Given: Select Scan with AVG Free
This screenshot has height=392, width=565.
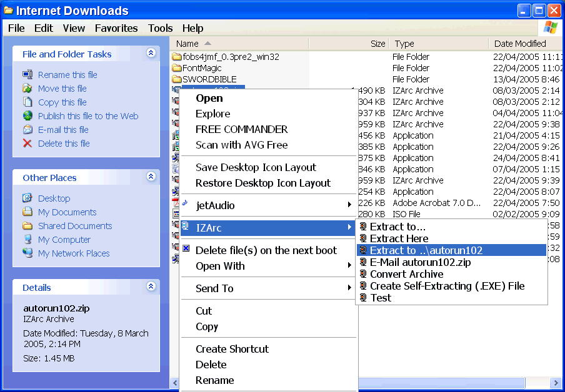Looking at the screenshot, I should click(268, 145).
